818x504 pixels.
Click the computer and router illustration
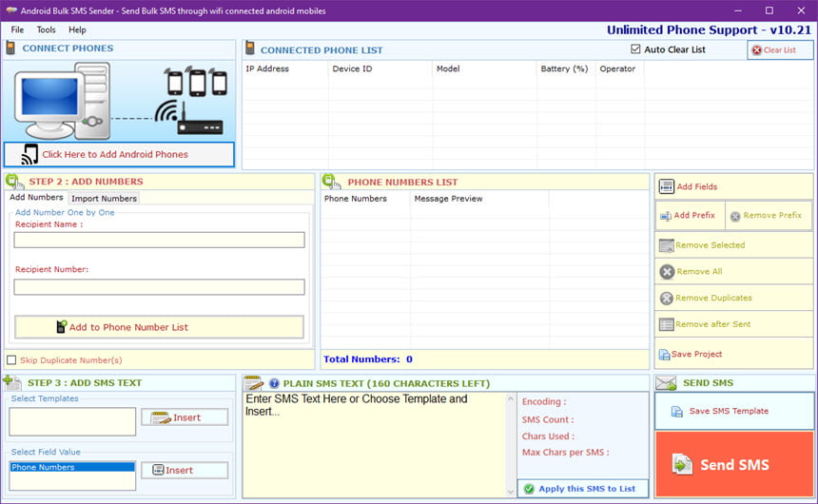119,101
